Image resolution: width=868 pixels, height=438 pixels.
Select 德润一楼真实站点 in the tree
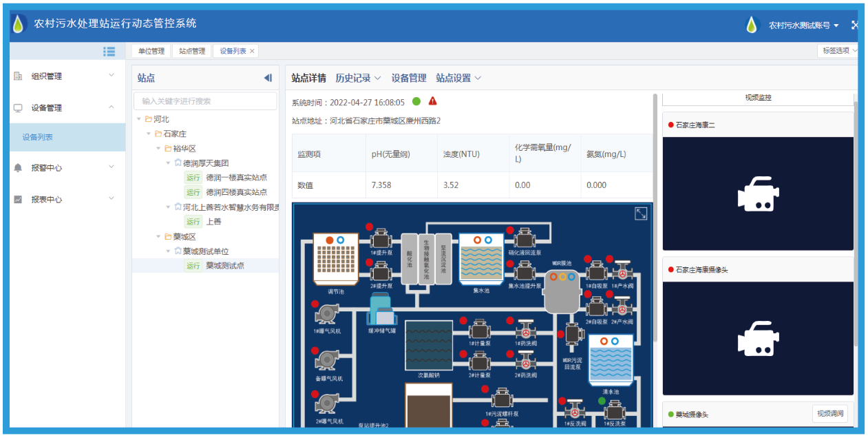click(x=236, y=178)
